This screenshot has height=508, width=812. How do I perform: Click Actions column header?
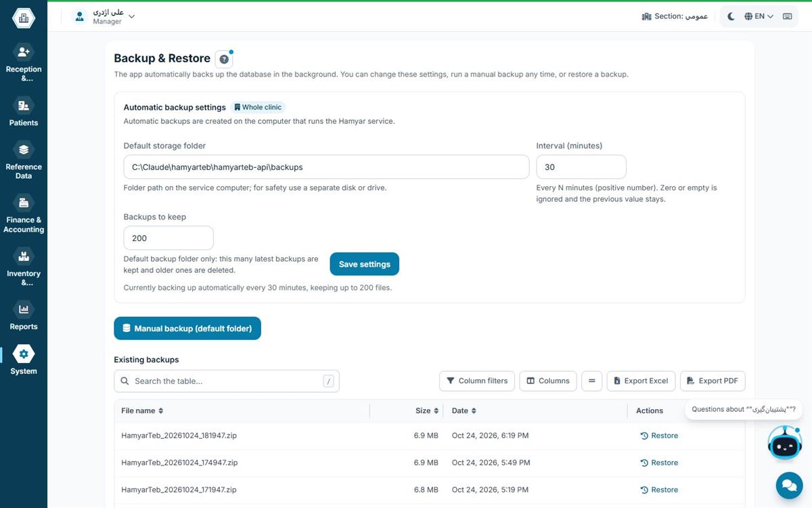(650, 410)
